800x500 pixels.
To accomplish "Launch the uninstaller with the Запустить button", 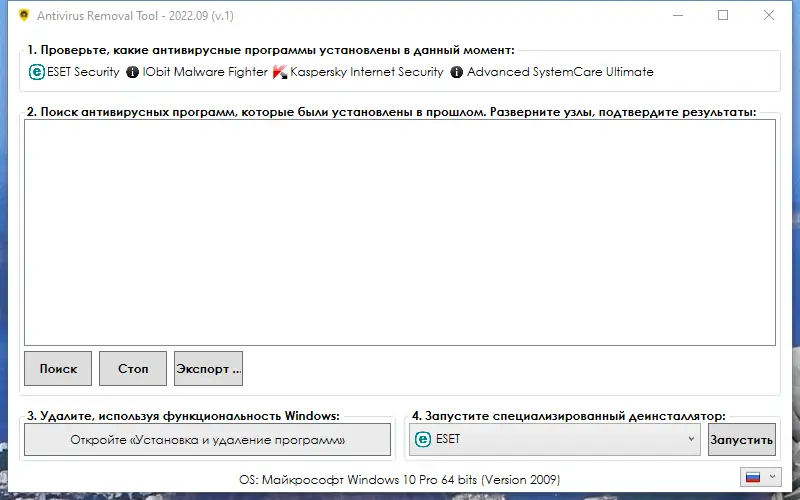I will [742, 439].
